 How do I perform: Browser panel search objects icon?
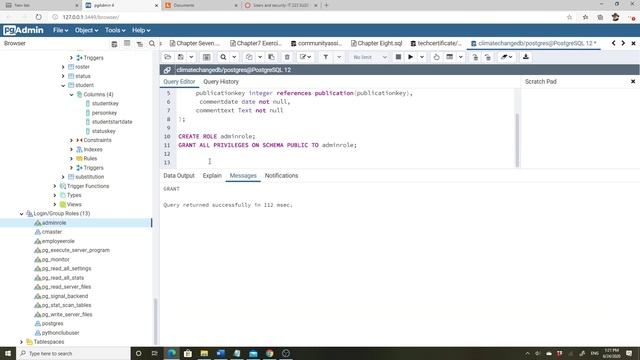pyautogui.click(x=152, y=43)
